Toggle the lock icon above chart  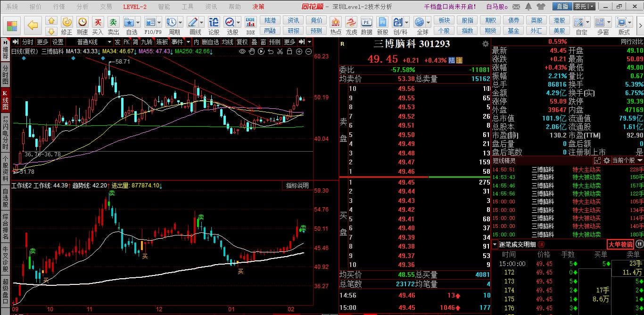(289, 51)
